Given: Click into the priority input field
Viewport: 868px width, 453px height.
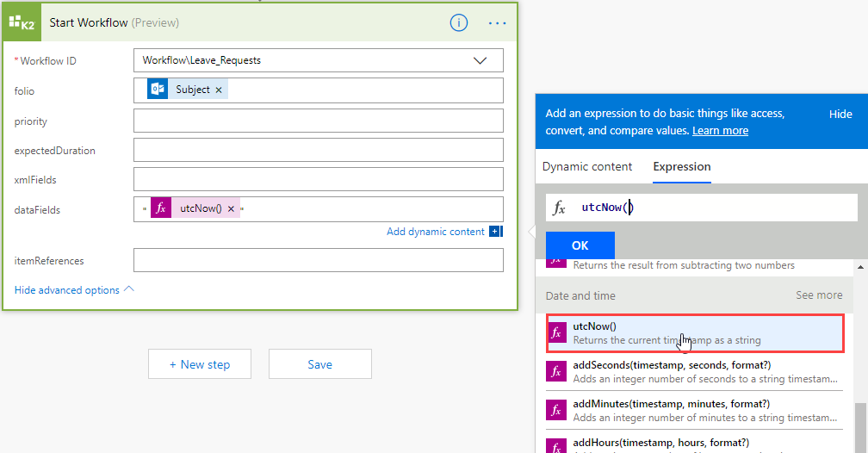Looking at the screenshot, I should coord(318,121).
